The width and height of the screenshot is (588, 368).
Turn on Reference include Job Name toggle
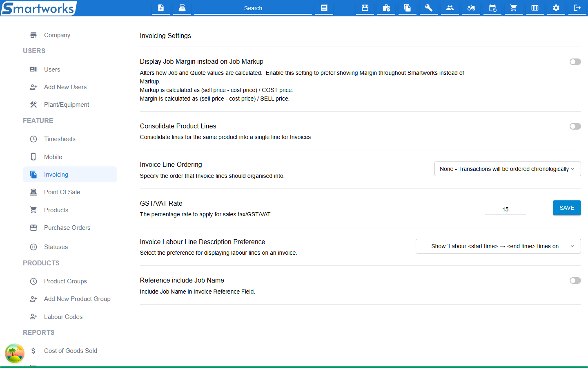575,280
